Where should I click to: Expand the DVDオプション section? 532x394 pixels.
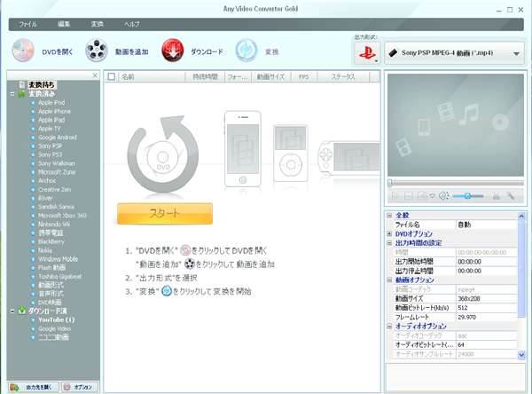tap(389, 233)
